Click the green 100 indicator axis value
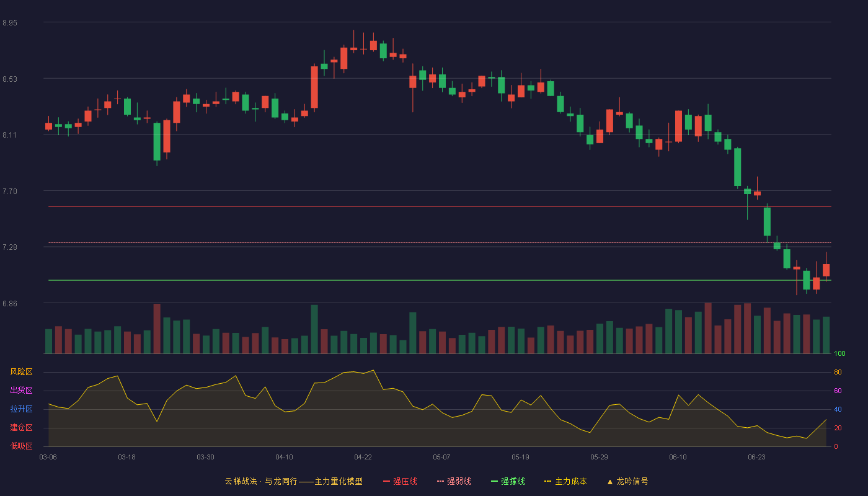868x496 pixels. point(839,353)
